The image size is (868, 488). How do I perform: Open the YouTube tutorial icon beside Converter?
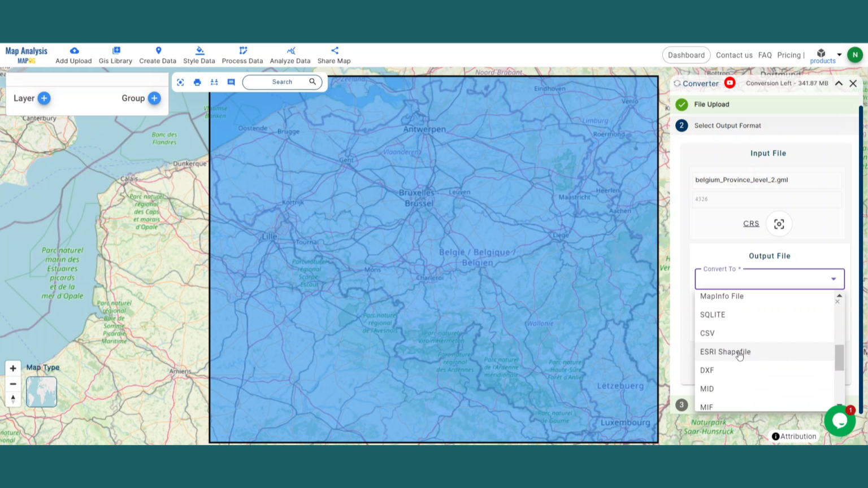point(730,82)
